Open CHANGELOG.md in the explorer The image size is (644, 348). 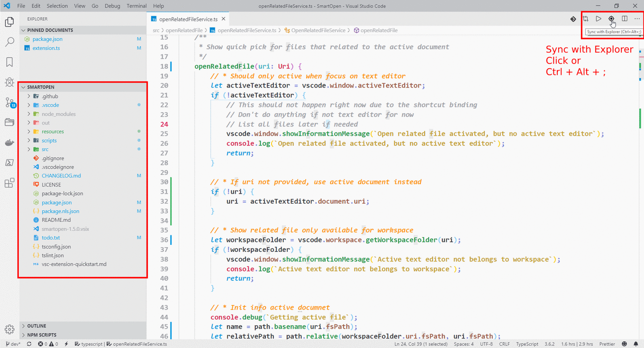click(83, 176)
